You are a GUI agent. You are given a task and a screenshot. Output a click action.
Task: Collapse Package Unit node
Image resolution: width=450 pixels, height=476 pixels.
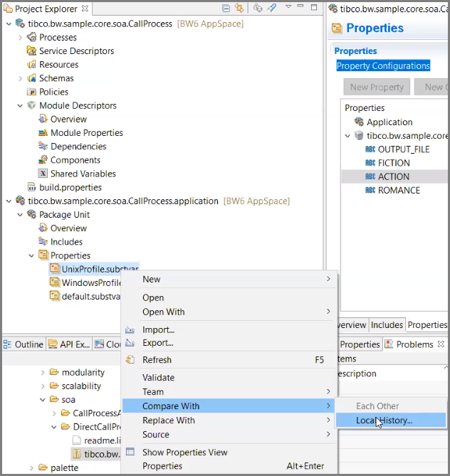pyautogui.click(x=21, y=215)
